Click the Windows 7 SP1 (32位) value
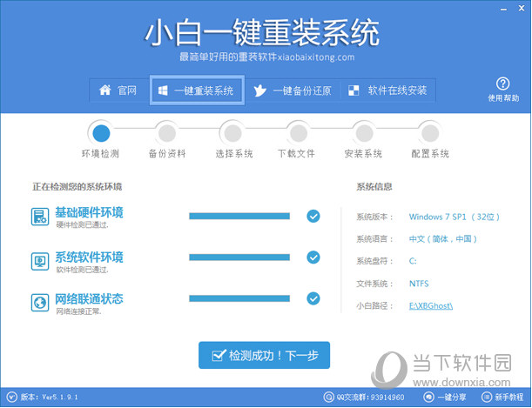This screenshot has width=532, height=408. coord(455,217)
